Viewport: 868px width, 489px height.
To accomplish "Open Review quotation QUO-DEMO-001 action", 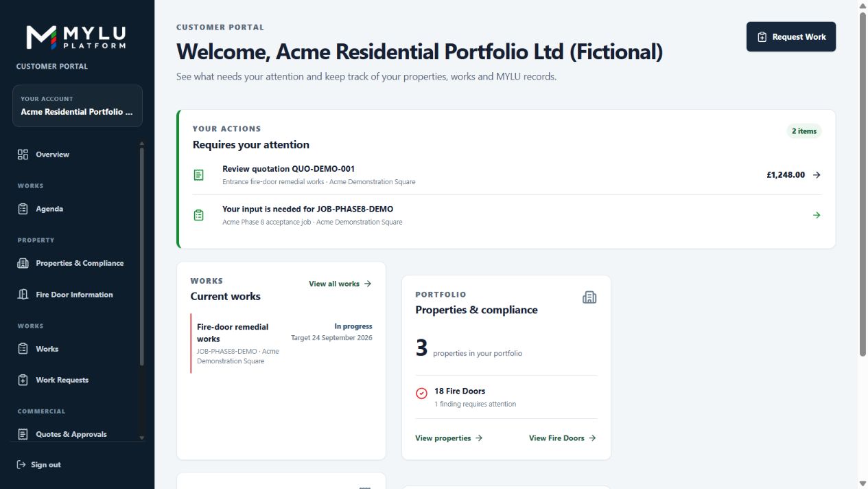I will point(507,175).
